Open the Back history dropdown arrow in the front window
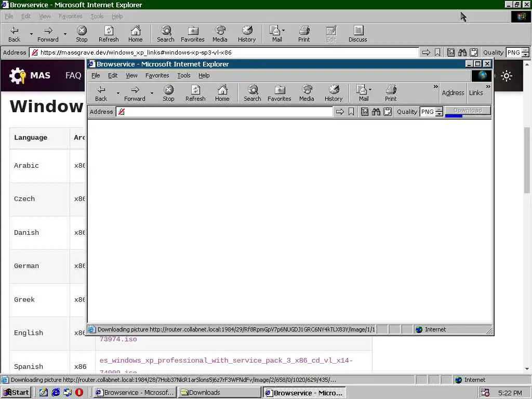This screenshot has height=399, width=532. coord(118,93)
